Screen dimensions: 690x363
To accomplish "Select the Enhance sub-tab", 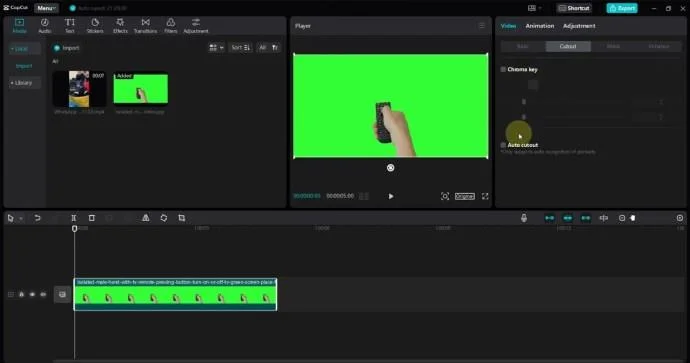I will 658,46.
